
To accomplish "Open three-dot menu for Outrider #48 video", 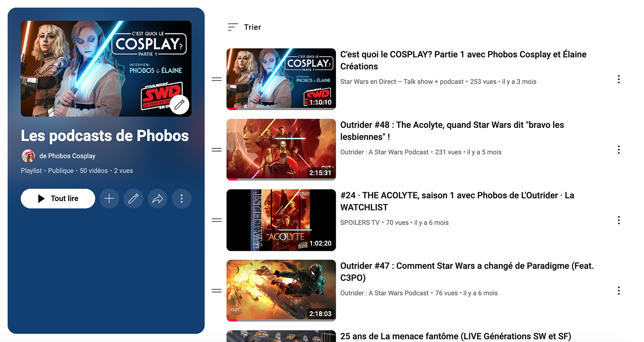I will coord(619,150).
